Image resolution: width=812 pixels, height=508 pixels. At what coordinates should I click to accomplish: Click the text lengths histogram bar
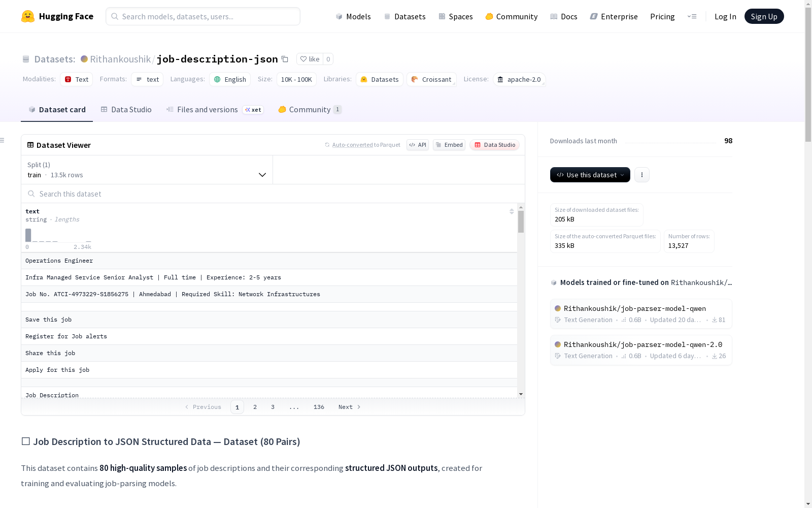point(28,235)
